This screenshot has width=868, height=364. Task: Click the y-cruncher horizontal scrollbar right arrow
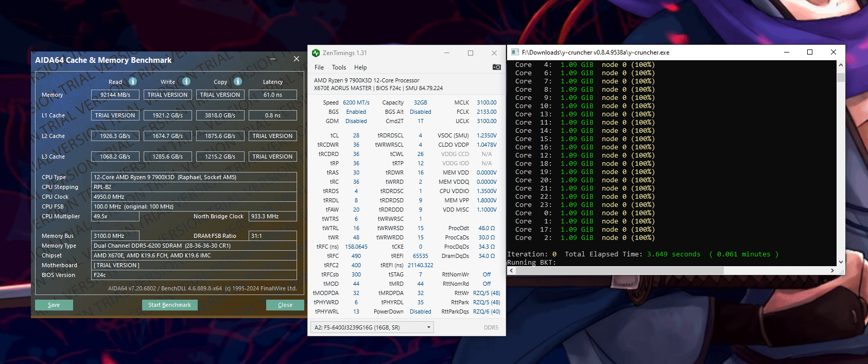pyautogui.click(x=832, y=270)
